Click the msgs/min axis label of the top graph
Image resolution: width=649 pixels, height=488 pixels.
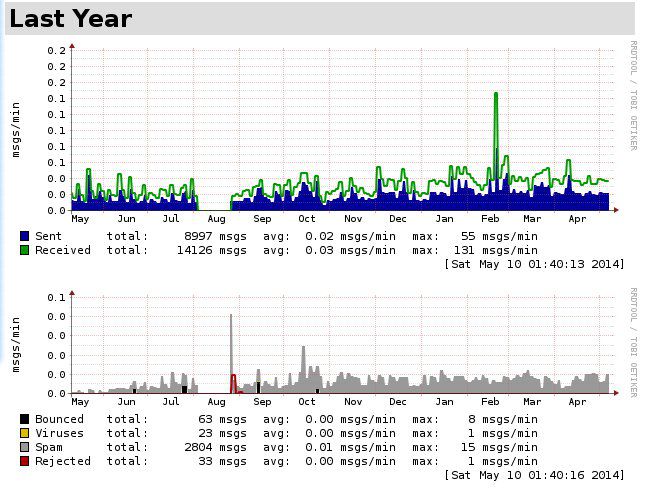[x=16, y=128]
